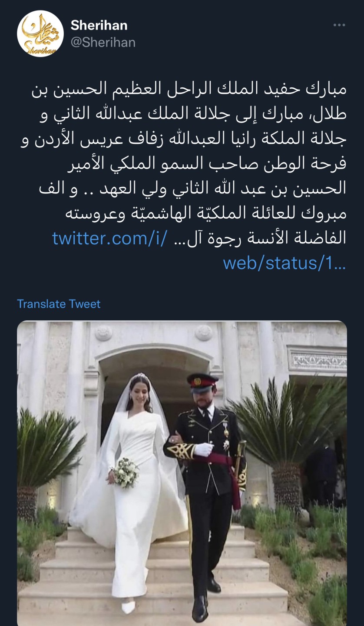Follow the twitter.com/i/ link
This screenshot has width=364, height=626.
click(109, 238)
